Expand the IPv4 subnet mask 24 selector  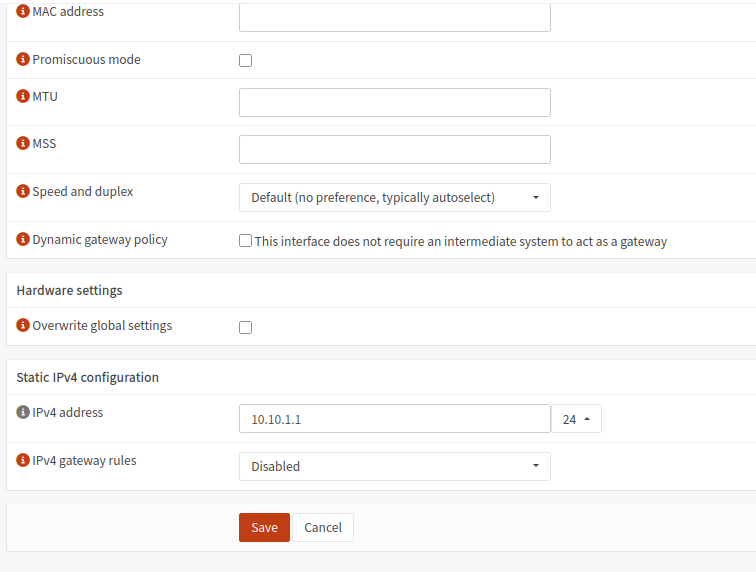576,419
